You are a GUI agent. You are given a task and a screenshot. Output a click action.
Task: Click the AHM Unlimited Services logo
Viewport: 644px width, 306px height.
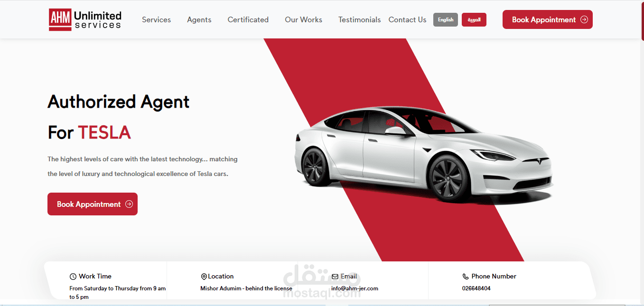84,19
